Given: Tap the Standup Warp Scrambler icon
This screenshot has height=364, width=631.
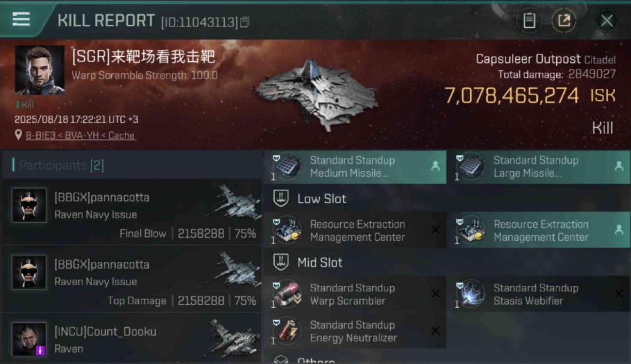Looking at the screenshot, I should [x=286, y=295].
